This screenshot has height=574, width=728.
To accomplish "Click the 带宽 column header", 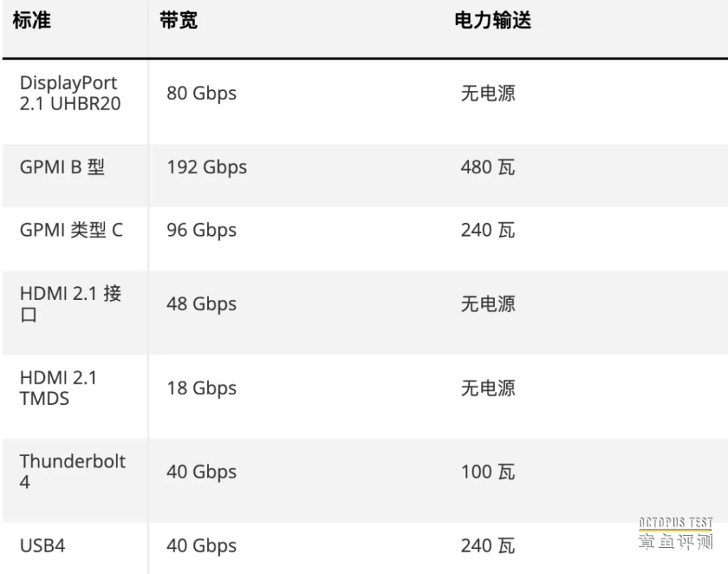I will 178,21.
